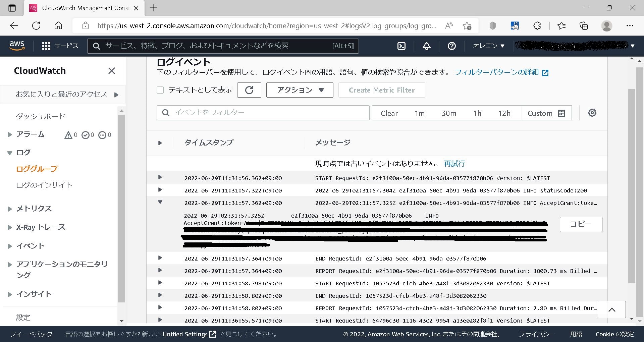Copy the expanded log message with コピー
The image size is (644, 342).
pos(581,224)
